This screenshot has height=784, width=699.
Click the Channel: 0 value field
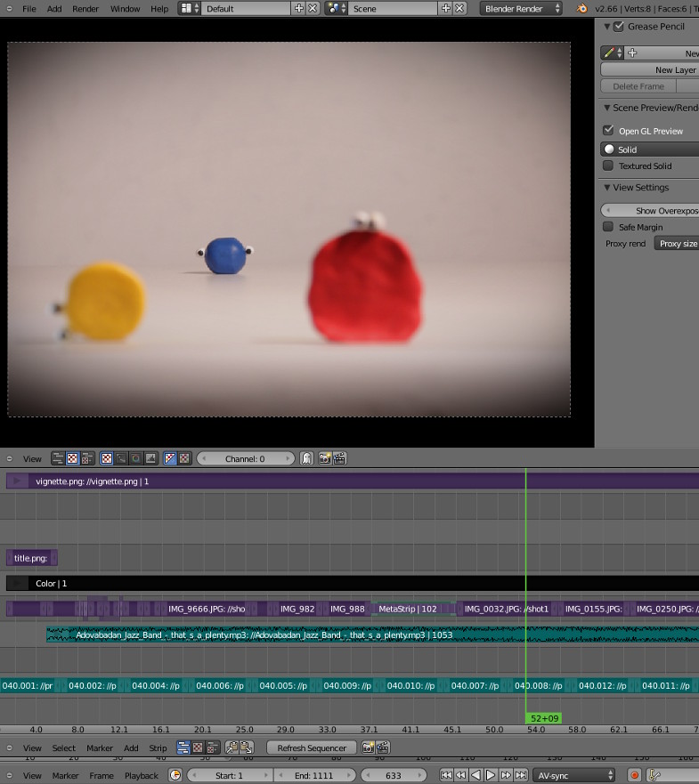245,458
